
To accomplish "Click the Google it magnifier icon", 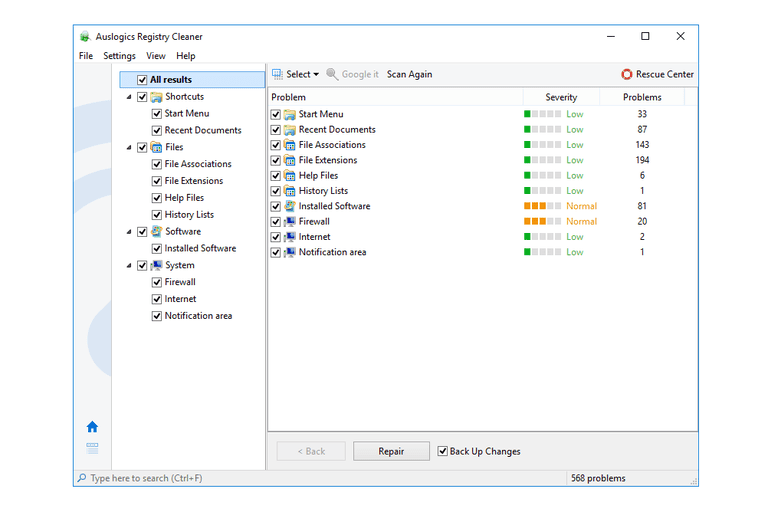I will tap(332, 74).
